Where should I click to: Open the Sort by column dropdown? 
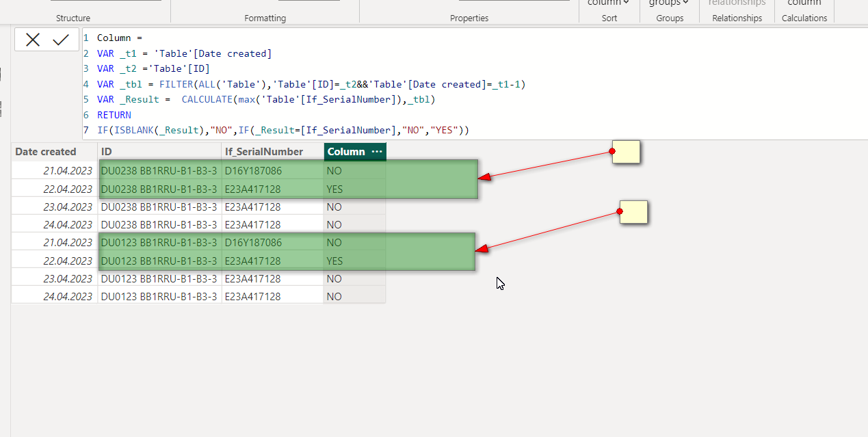coord(609,3)
